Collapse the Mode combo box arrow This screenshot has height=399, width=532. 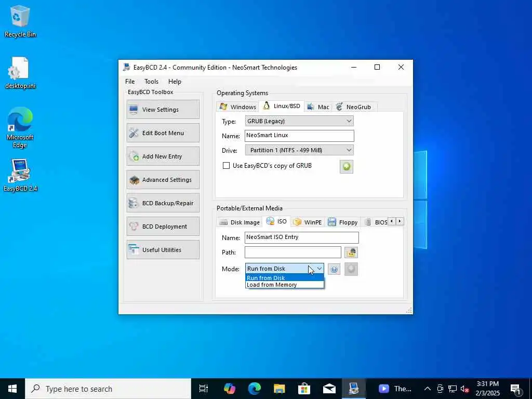click(x=320, y=269)
